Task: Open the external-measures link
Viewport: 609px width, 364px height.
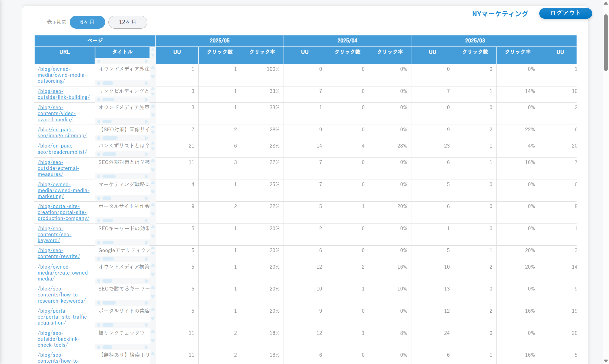Action: [58, 168]
